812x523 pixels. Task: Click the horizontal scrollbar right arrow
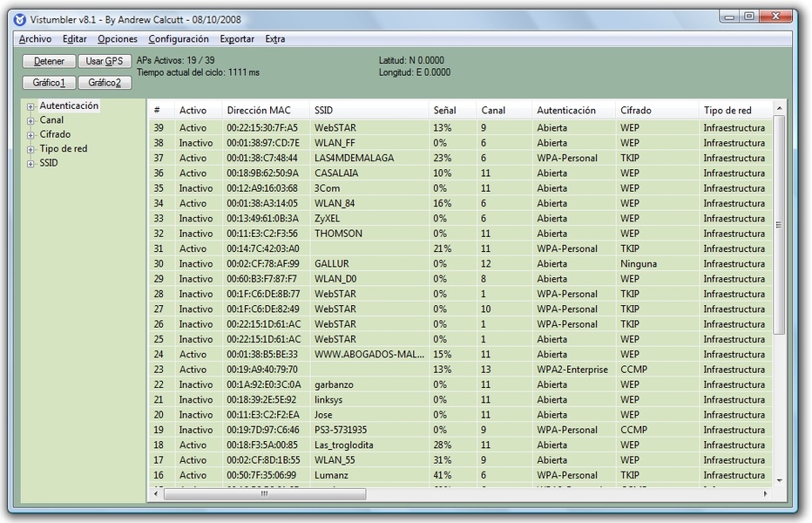[766, 494]
